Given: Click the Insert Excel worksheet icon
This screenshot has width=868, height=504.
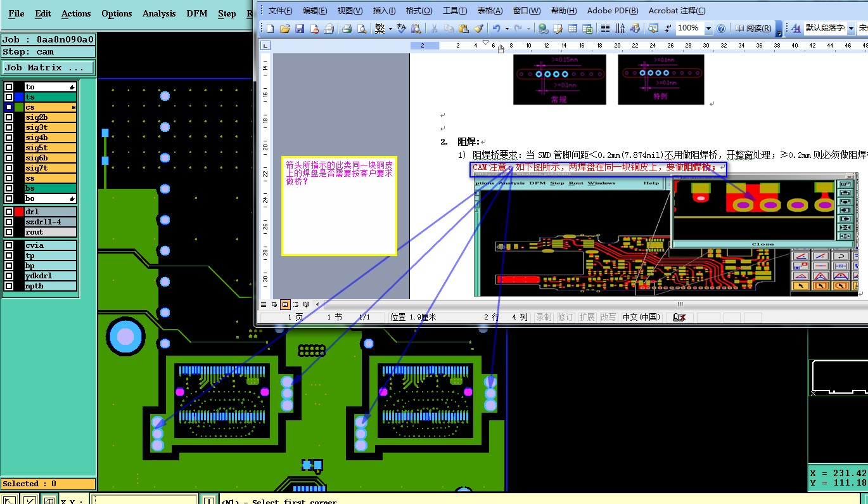Looking at the screenshot, I should tap(587, 29).
